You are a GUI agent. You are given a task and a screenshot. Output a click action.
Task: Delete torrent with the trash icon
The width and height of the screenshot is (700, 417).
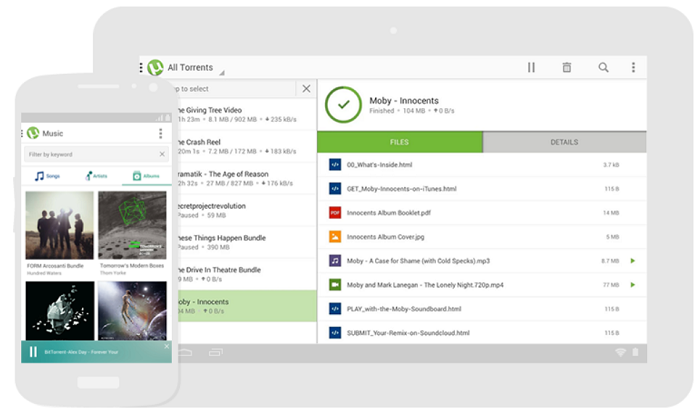tap(567, 67)
